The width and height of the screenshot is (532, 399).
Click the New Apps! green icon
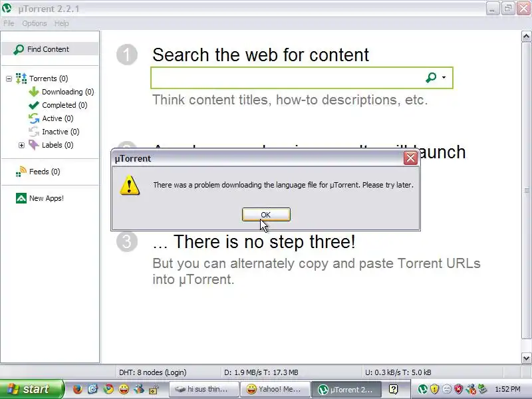point(21,198)
